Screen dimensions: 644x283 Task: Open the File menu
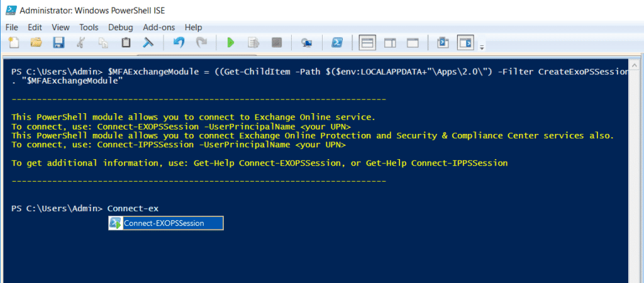[12, 28]
